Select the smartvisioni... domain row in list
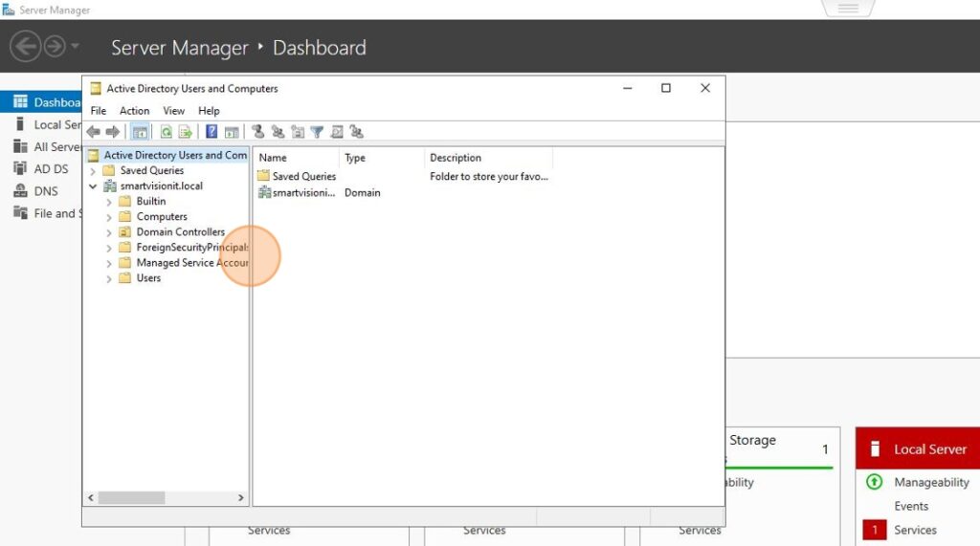The width and height of the screenshot is (980, 546). click(x=297, y=192)
